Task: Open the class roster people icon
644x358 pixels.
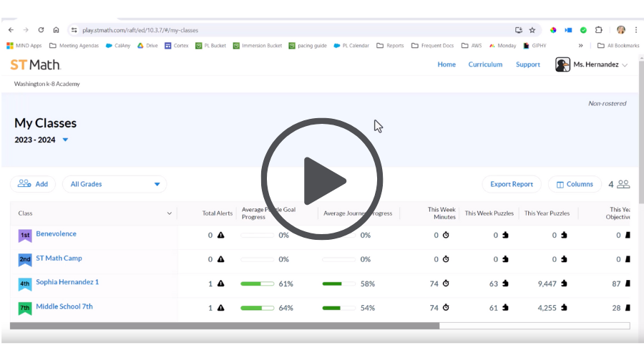Action: click(623, 184)
